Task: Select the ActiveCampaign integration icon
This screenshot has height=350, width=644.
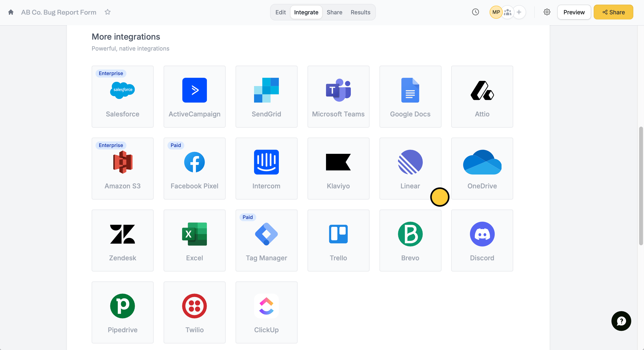Action: click(194, 90)
